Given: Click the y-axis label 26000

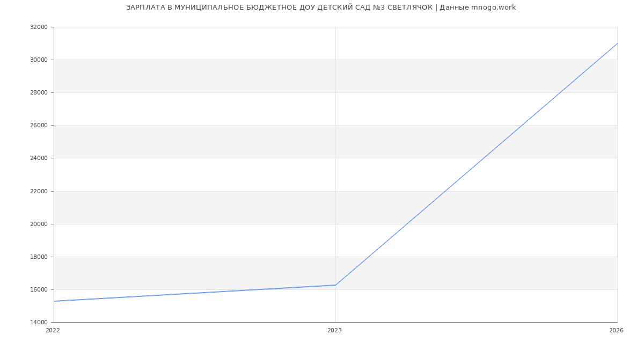Looking at the screenshot, I should pos(39,125).
